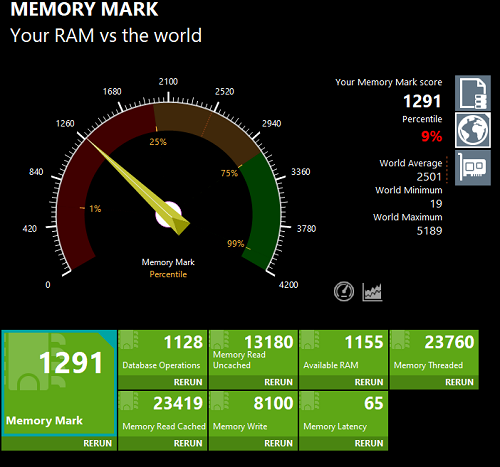Click the 840 scale label on the gauge
Screen dimensions: 500x467
coord(36,172)
